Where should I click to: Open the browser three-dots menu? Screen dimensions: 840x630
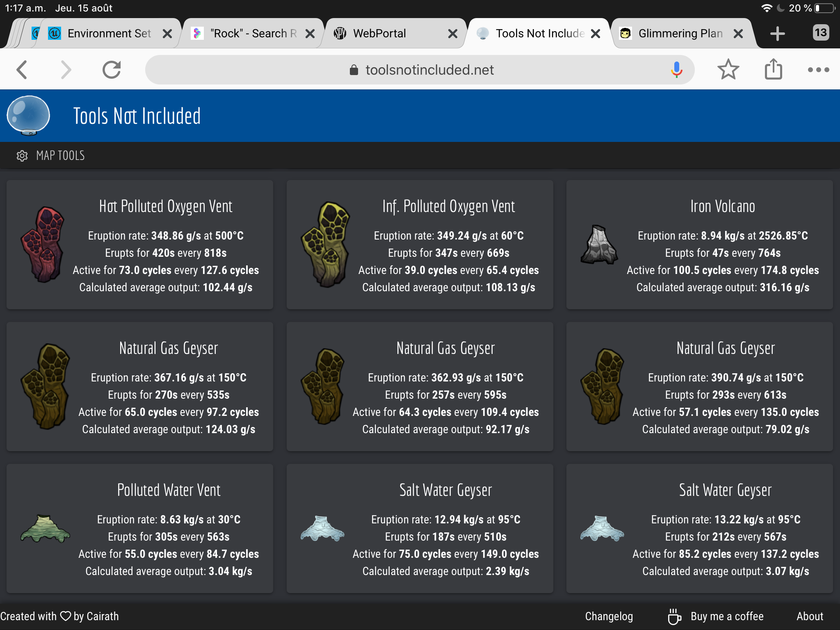click(x=818, y=70)
